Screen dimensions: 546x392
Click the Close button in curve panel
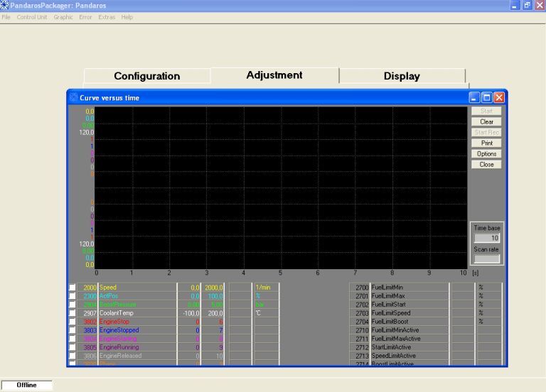coord(486,165)
